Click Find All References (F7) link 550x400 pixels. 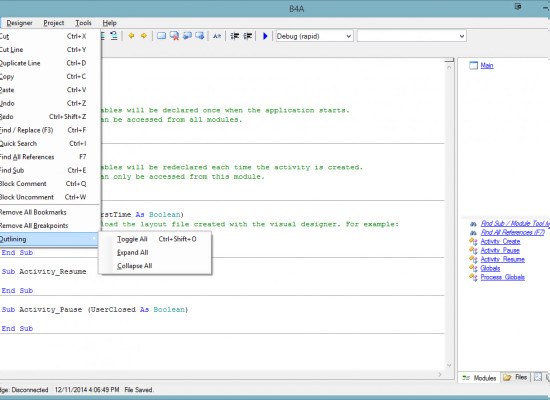tap(512, 232)
